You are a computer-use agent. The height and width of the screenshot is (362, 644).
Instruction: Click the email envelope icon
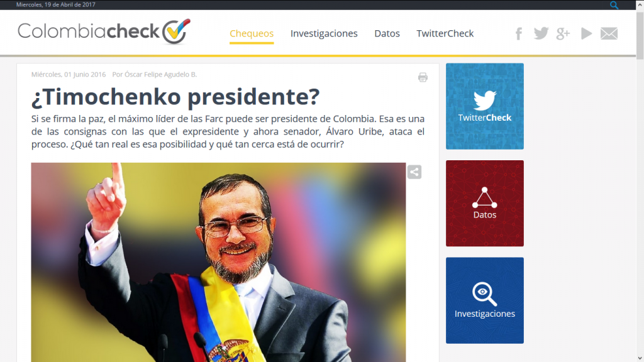click(609, 34)
